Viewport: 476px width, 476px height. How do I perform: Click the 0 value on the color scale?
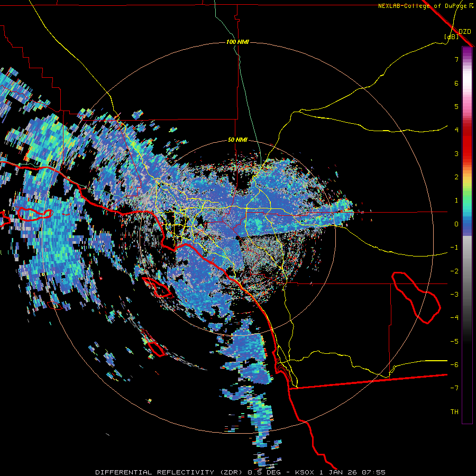[x=456, y=224]
